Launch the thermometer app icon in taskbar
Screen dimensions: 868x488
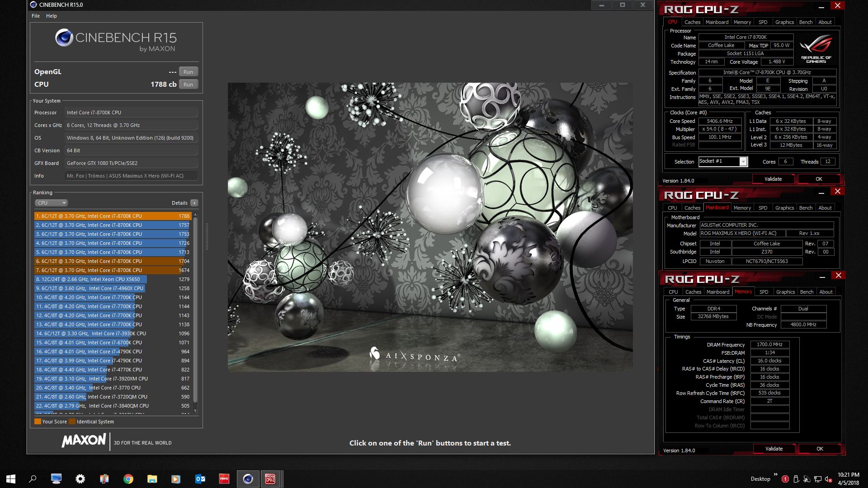click(x=104, y=479)
